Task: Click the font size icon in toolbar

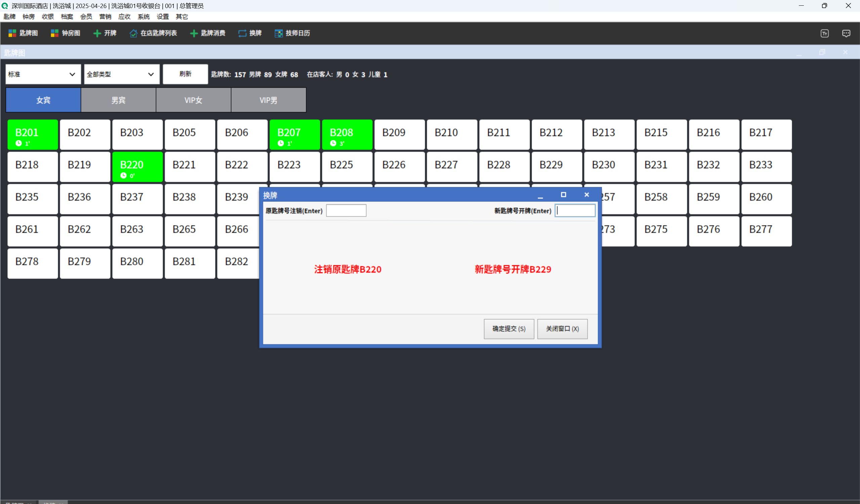Action: pyautogui.click(x=824, y=33)
